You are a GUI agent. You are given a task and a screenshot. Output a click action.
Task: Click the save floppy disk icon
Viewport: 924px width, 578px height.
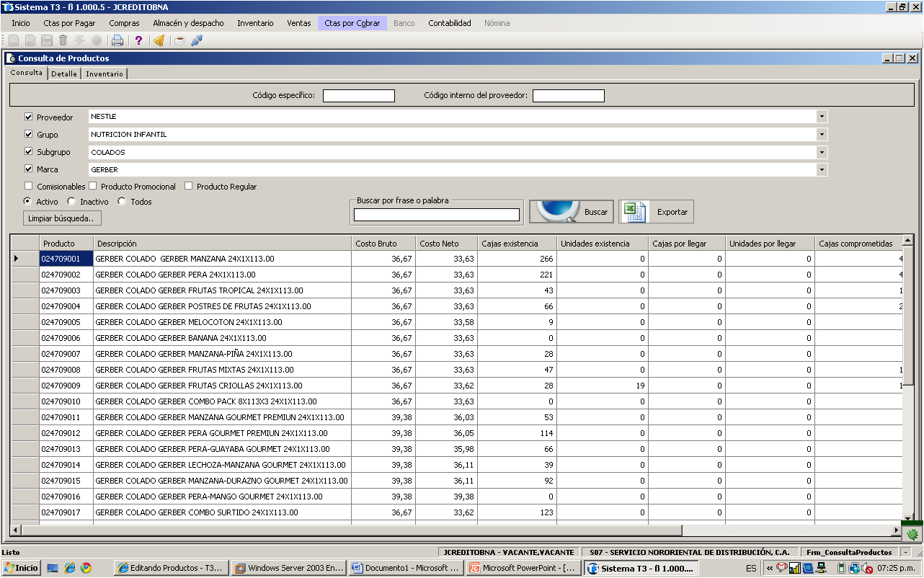click(x=47, y=40)
